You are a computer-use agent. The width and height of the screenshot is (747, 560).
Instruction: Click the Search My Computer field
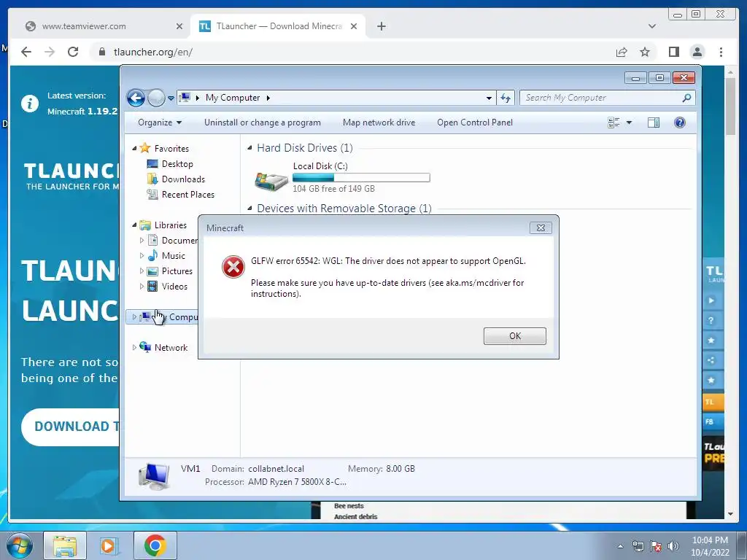pyautogui.click(x=607, y=98)
